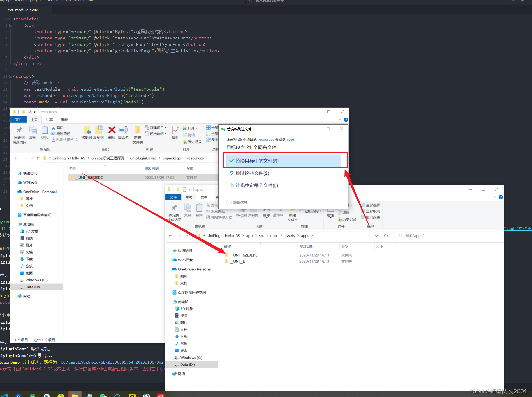Click the WeChat icon in the taskbar
This screenshot has height=397, width=532.
click(103, 395)
